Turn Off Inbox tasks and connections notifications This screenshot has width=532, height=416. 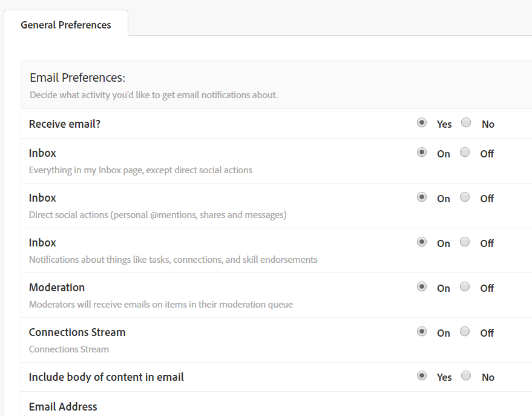465,242
